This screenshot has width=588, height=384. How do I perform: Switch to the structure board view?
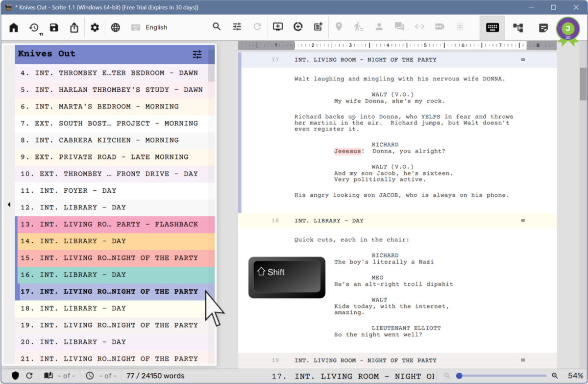pyautogui.click(x=517, y=28)
